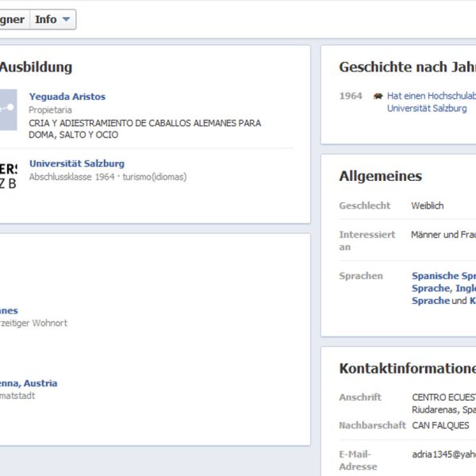Open the Vienna, Austria hometown link

29,383
